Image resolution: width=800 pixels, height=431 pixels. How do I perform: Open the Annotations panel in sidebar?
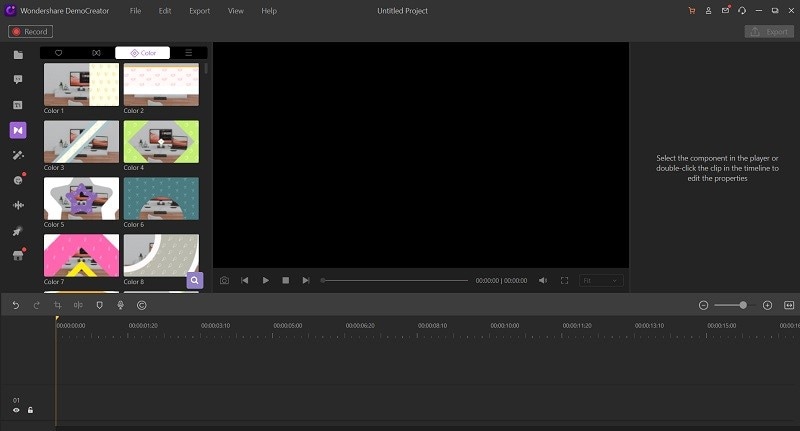point(18,80)
